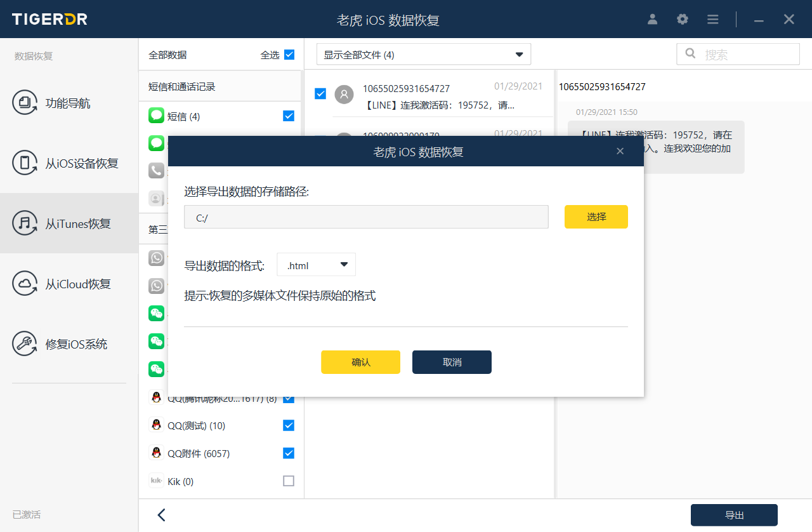This screenshot has height=532, width=812.
Task: Toggle the Kik (0) checkbox
Action: click(289, 481)
